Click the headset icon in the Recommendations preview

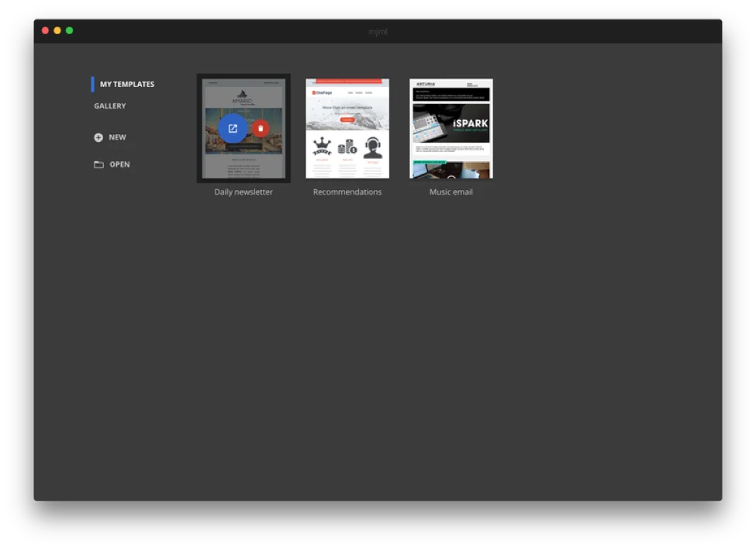tap(373, 147)
